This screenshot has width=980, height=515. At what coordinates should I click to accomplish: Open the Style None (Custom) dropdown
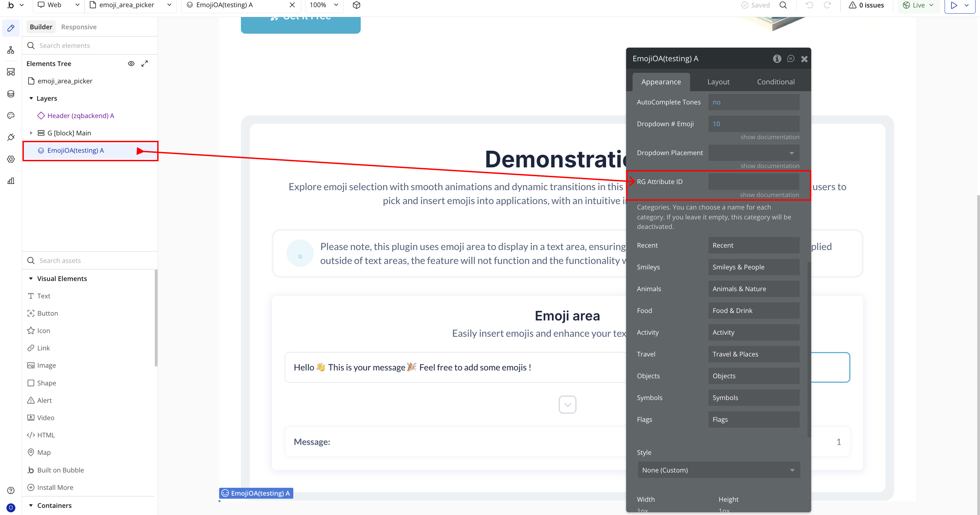pos(718,470)
